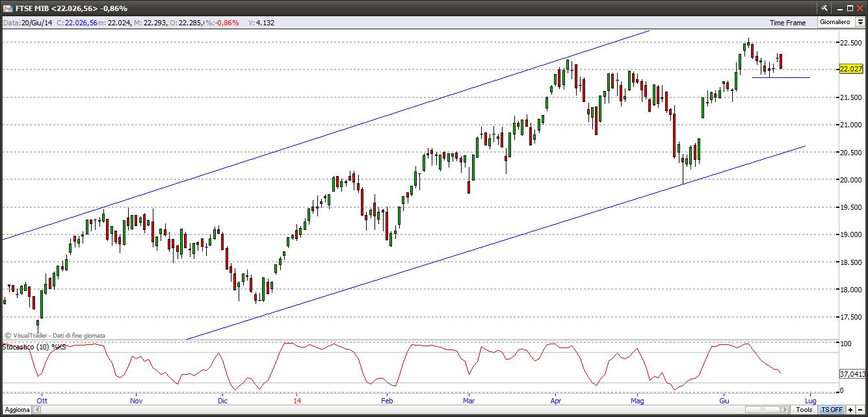Click the 37,0413 stochastic value label

tap(852, 374)
